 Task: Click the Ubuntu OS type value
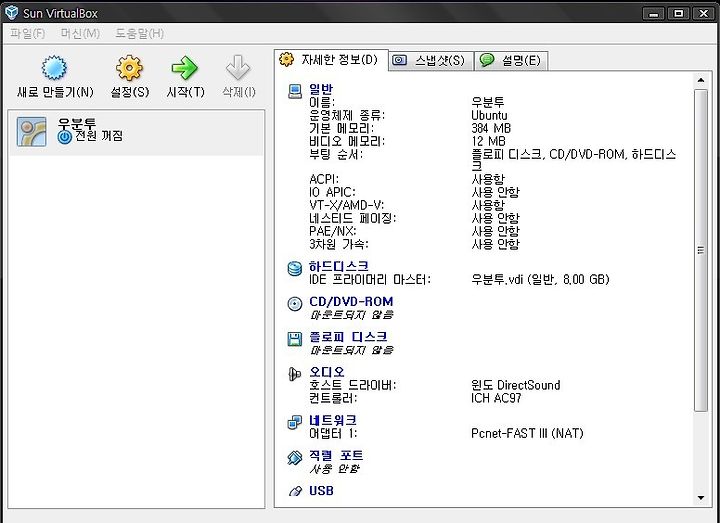[x=489, y=115]
